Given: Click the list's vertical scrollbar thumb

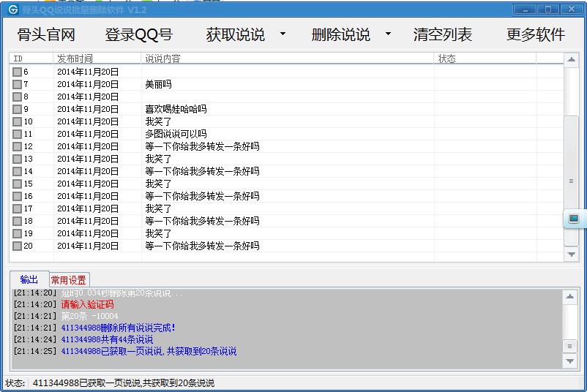Looking at the screenshot, I should [x=572, y=181].
